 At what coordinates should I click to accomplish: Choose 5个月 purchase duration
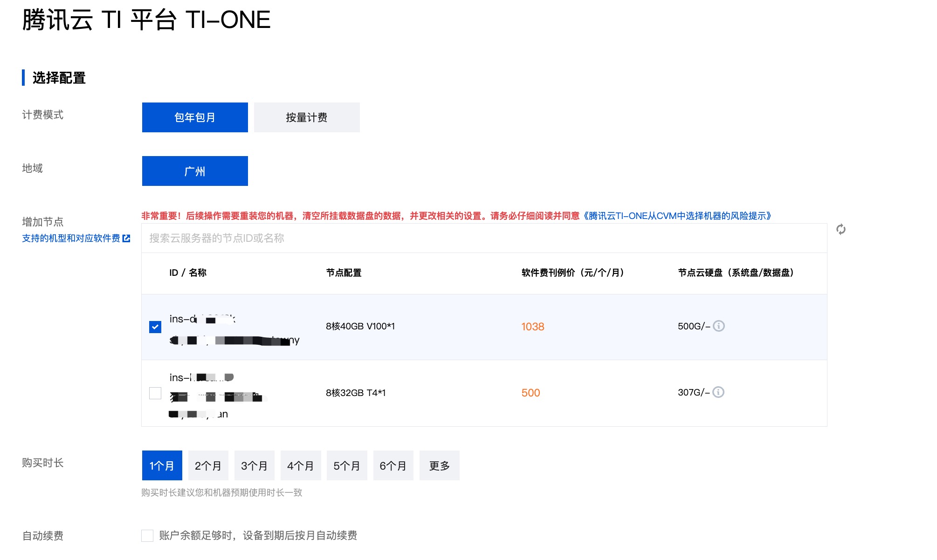[x=346, y=465]
